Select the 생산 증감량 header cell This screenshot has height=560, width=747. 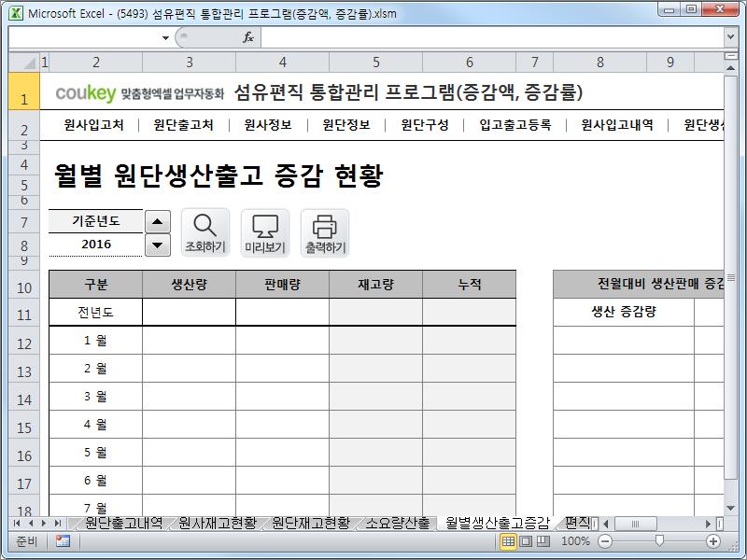624,312
